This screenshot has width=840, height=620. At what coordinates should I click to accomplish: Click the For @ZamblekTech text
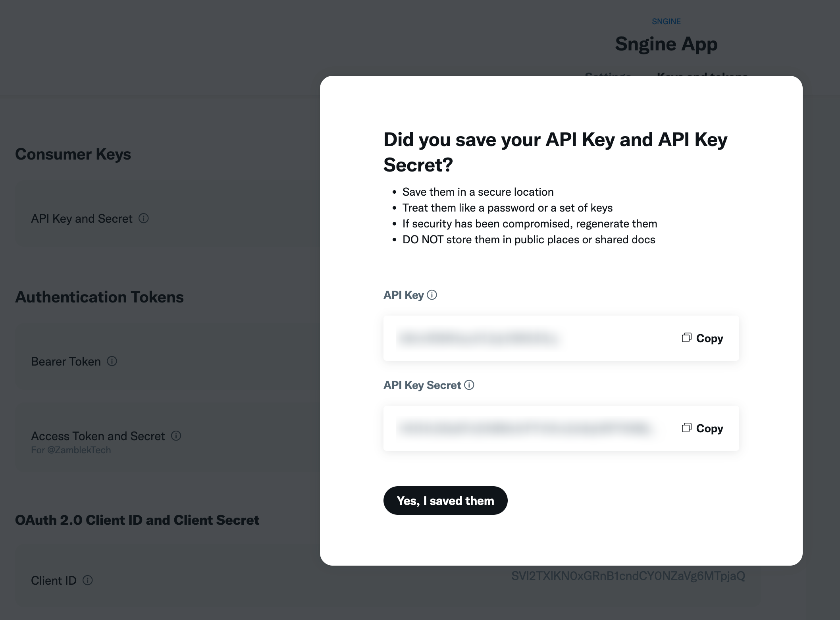coord(71,450)
